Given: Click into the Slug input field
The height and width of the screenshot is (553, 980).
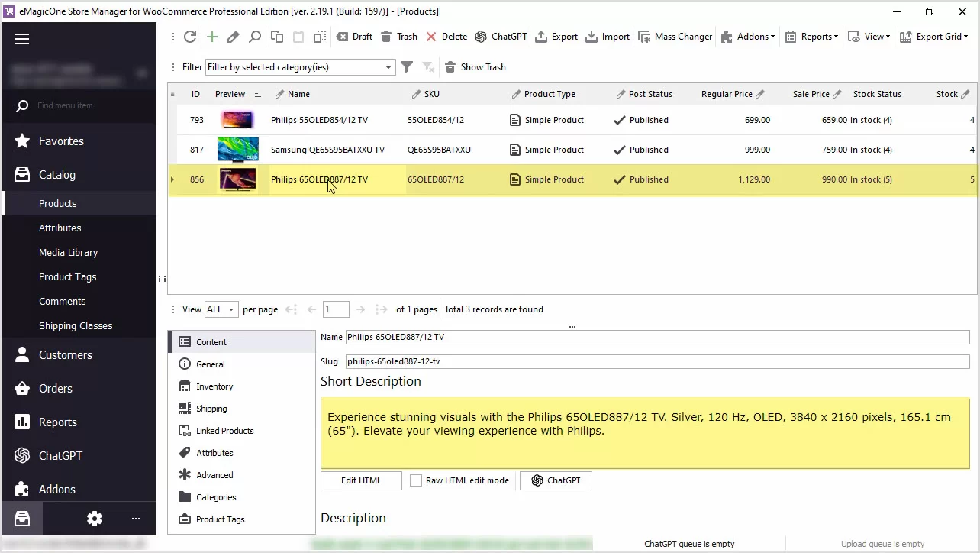Looking at the screenshot, I should click(656, 361).
